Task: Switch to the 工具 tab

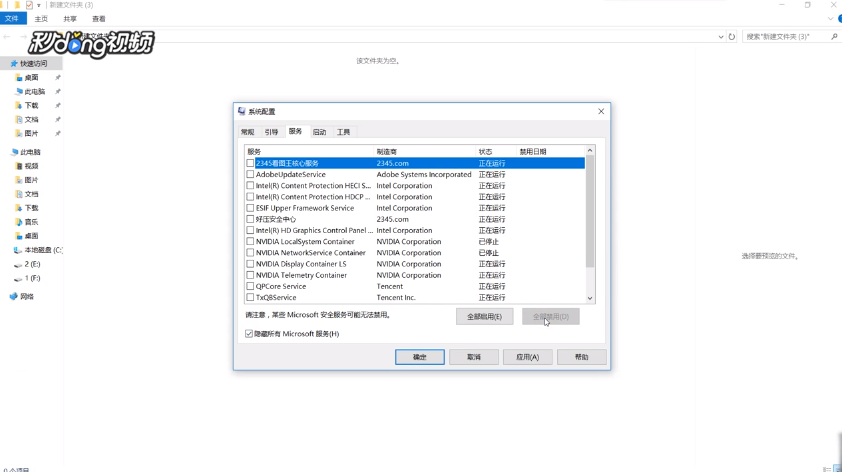Action: pos(344,132)
